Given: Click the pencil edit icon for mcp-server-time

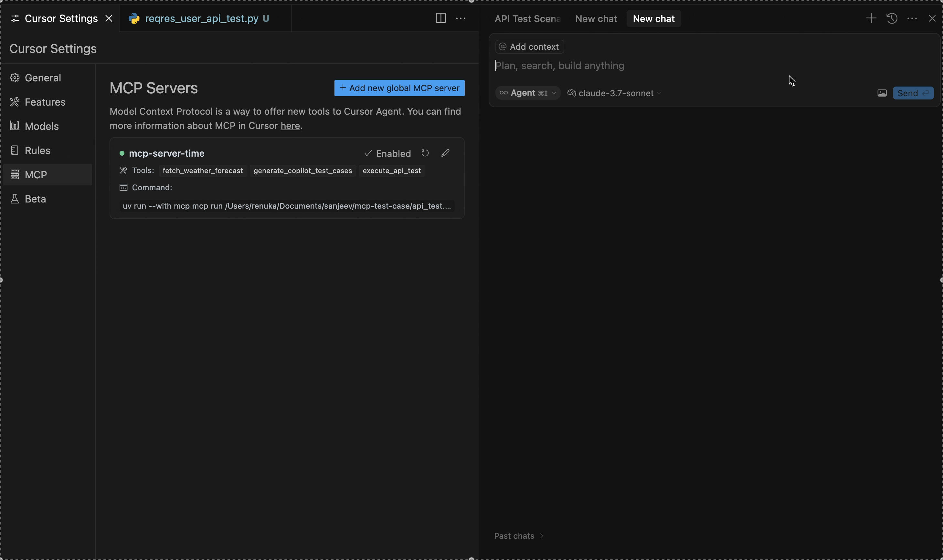Looking at the screenshot, I should [445, 153].
